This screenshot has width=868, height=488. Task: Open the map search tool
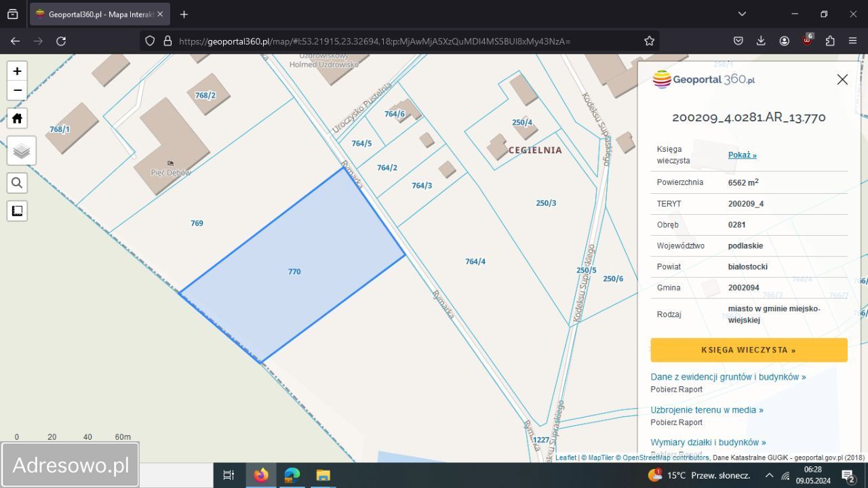[18, 182]
